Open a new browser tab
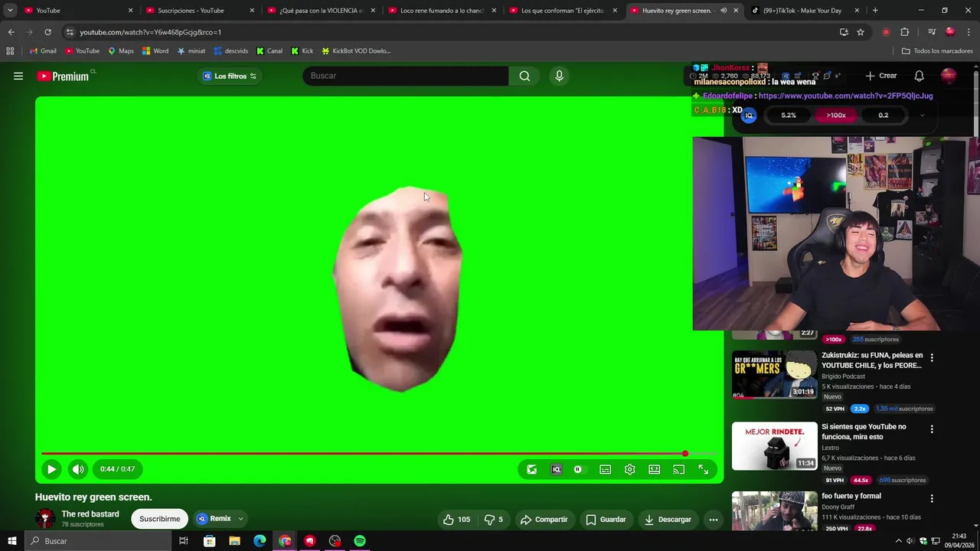 point(875,11)
